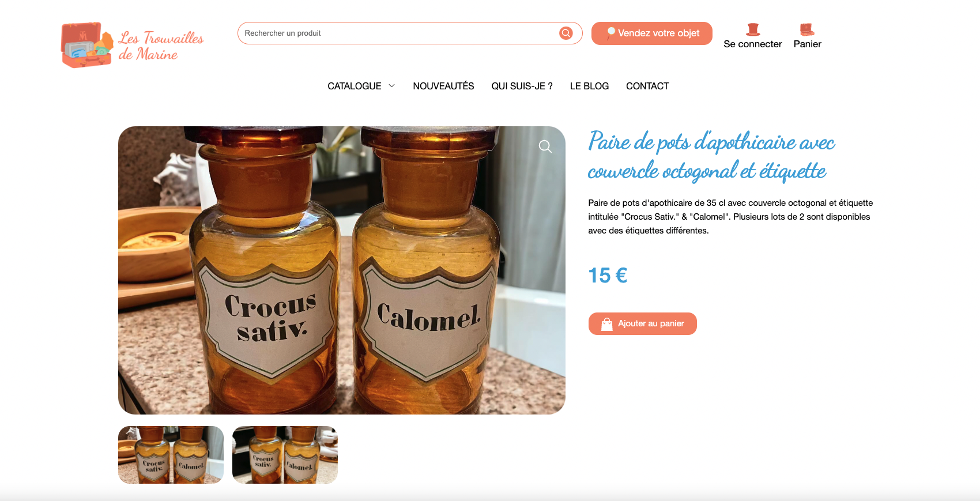The image size is (980, 501).
Task: Select the first product thumbnail
Action: (171, 455)
